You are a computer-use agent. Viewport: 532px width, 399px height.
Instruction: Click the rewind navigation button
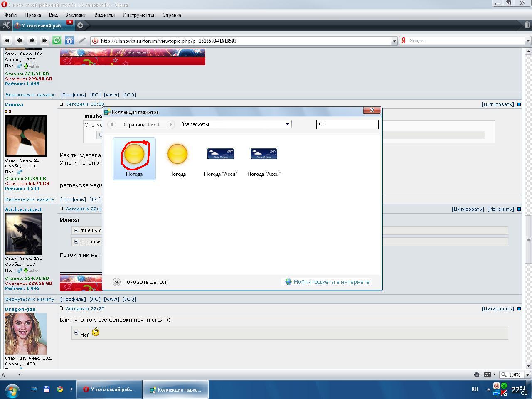[7, 40]
